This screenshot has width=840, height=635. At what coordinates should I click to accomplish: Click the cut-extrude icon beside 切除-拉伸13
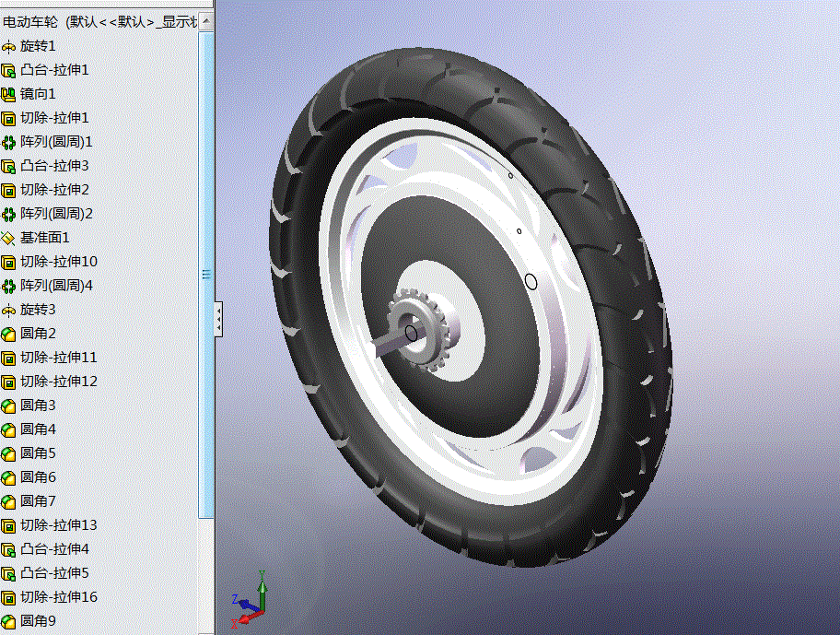pyautogui.click(x=8, y=525)
